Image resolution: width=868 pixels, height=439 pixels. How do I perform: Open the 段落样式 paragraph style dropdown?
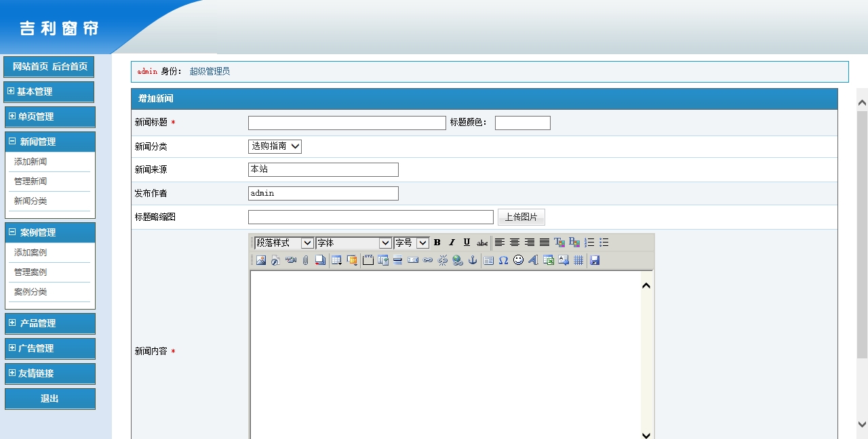284,243
